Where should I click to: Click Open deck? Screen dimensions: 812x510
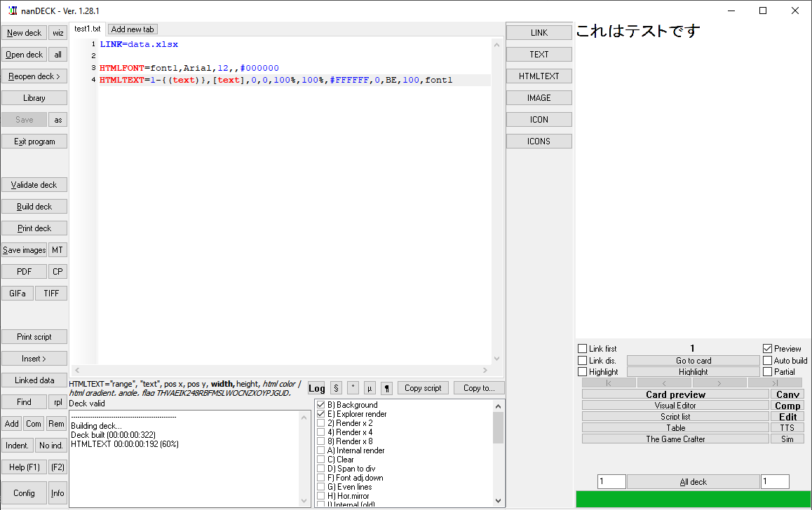pyautogui.click(x=25, y=55)
